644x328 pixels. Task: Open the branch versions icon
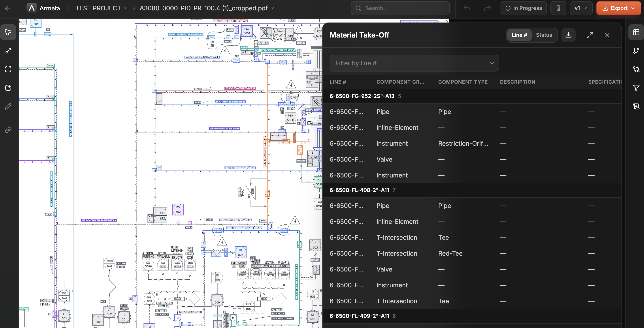pos(636,51)
